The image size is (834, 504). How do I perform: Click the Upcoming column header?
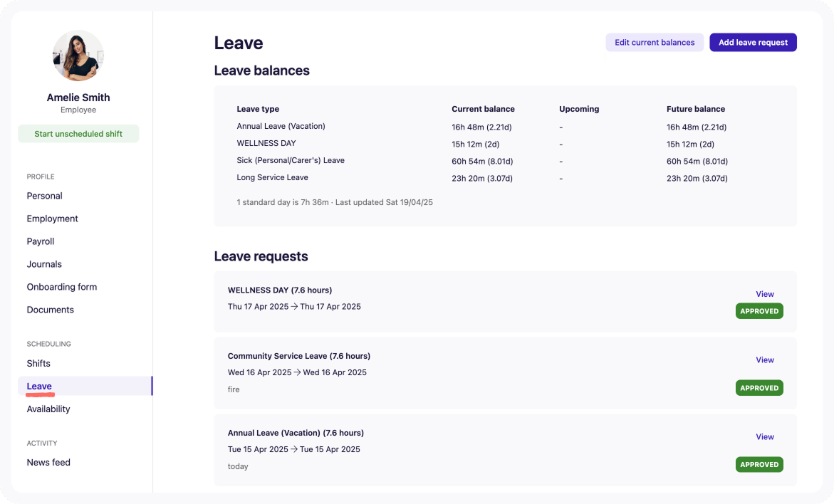[x=579, y=109]
